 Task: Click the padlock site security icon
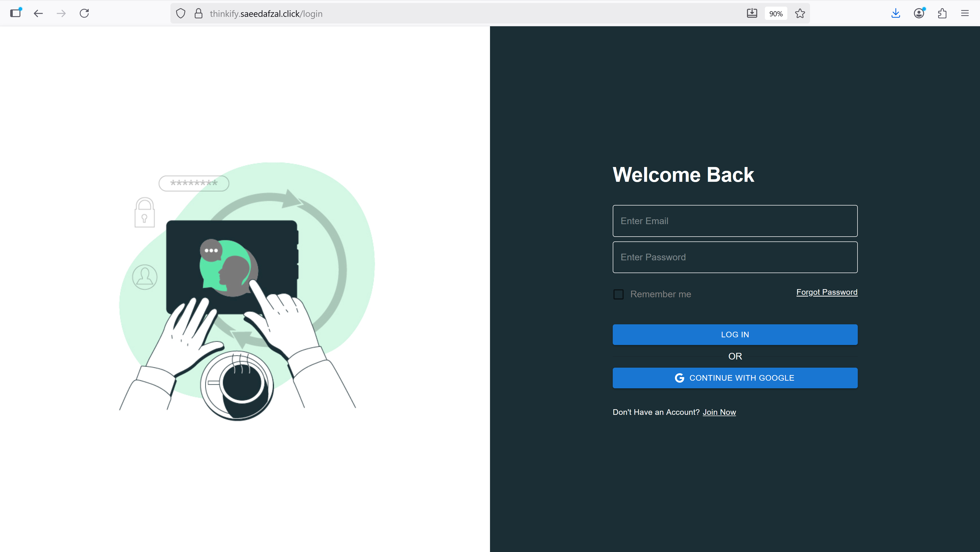tap(198, 13)
